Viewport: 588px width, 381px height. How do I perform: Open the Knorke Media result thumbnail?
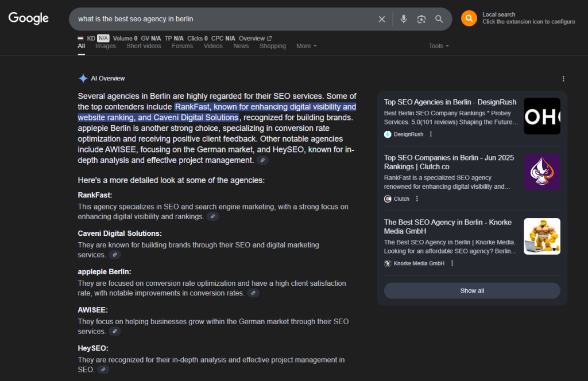coord(542,236)
